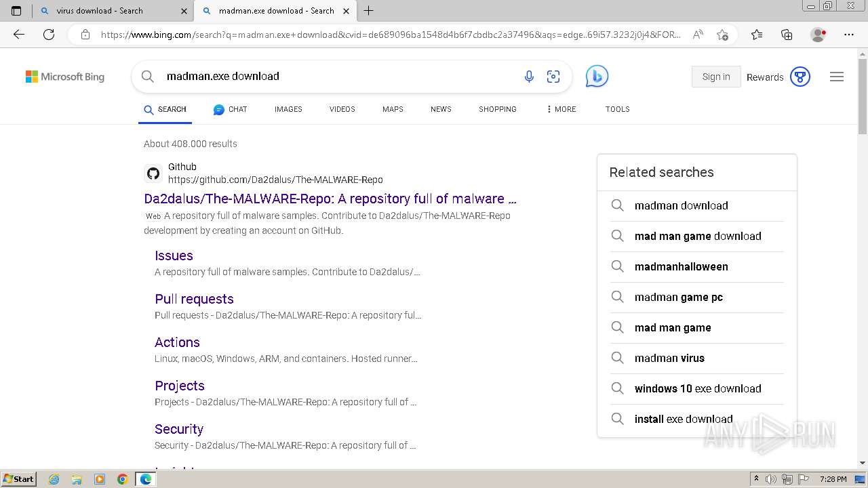Open the TOOLS filter options
Image resolution: width=868 pixels, height=488 pixels.
pyautogui.click(x=618, y=109)
